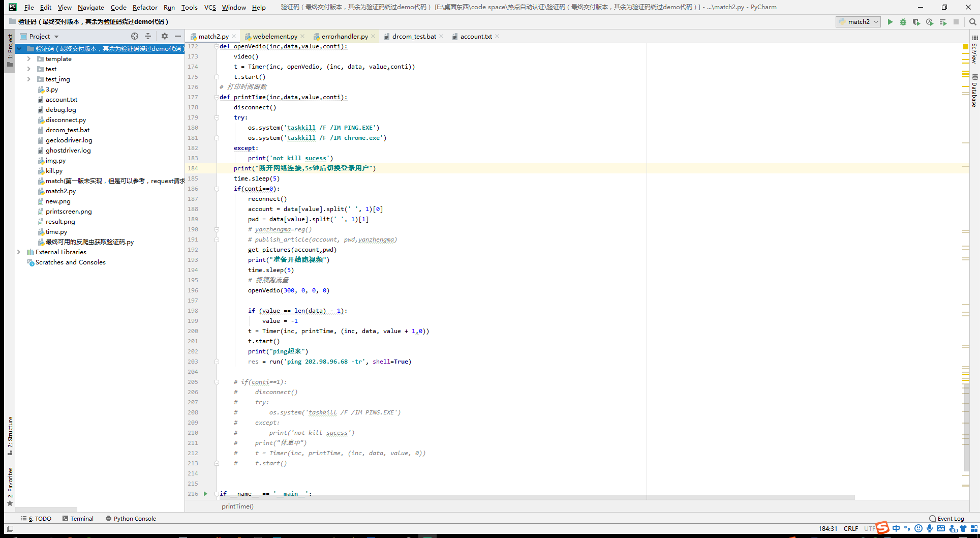Image resolution: width=980 pixels, height=538 pixels.
Task: Switch to the webelement.py tab
Action: tap(275, 37)
